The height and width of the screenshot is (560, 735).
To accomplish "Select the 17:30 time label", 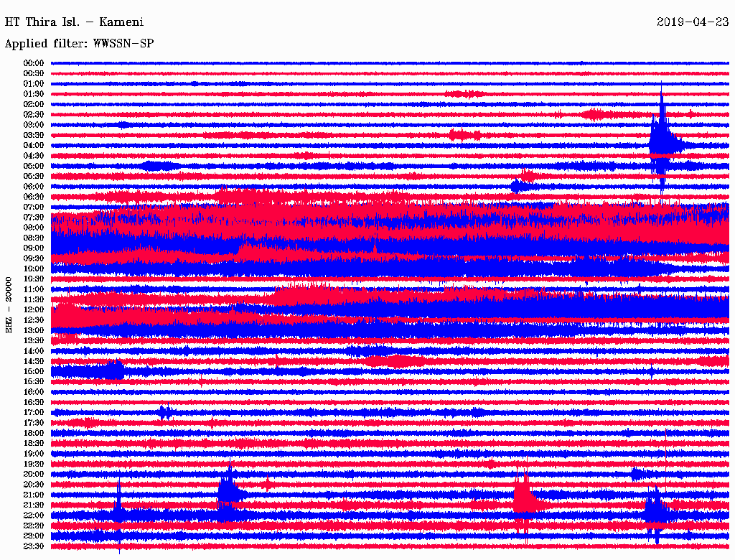I will coord(34,423).
